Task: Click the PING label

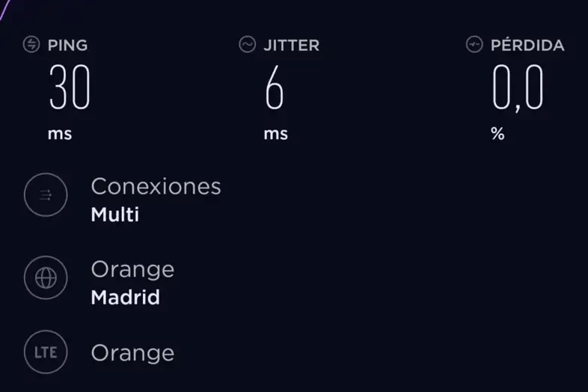Action: coord(67,46)
